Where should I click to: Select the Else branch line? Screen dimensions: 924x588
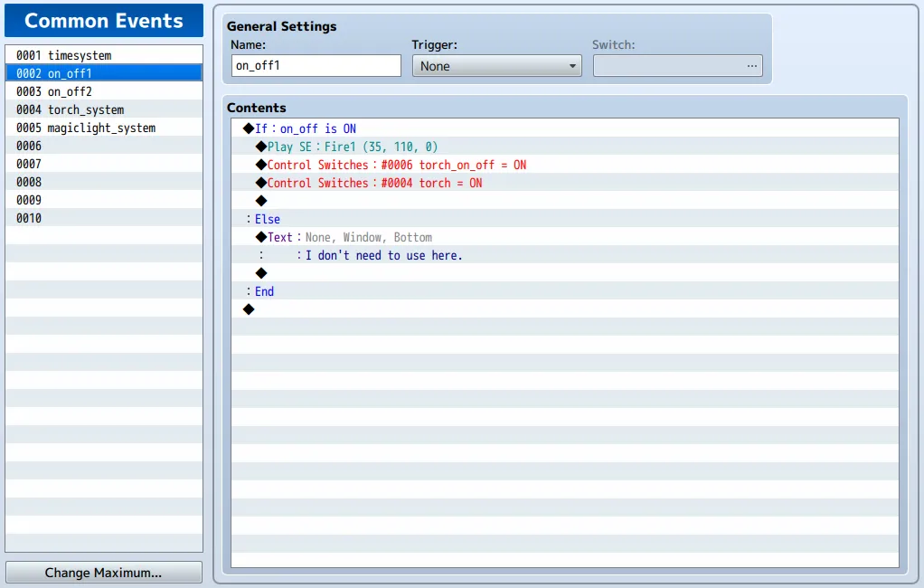click(x=564, y=219)
